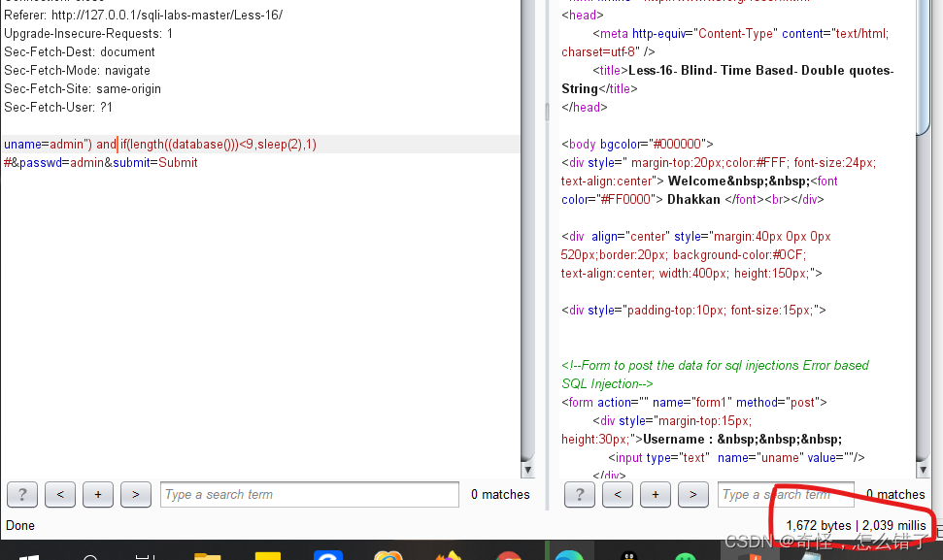
Task: Go to previous match in the request pane
Action: pos(60,495)
